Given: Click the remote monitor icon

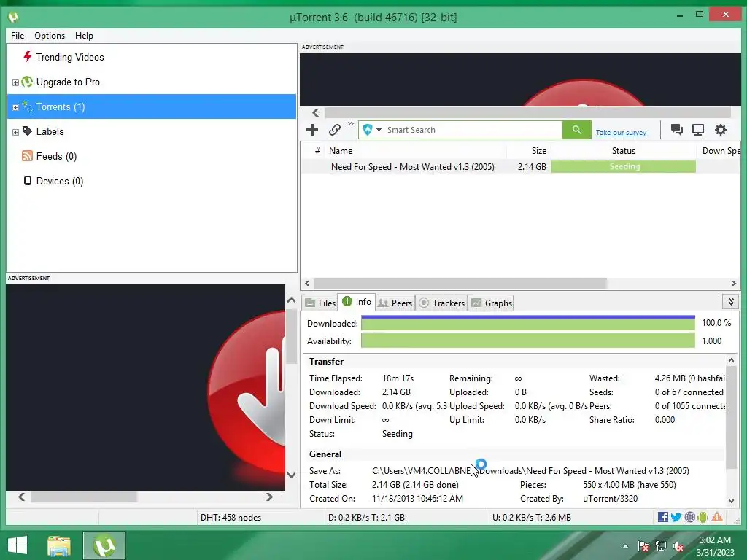Looking at the screenshot, I should (698, 130).
